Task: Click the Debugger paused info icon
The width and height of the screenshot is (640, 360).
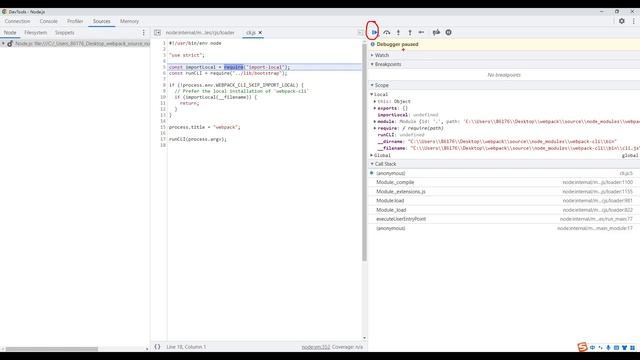Action: [372, 44]
